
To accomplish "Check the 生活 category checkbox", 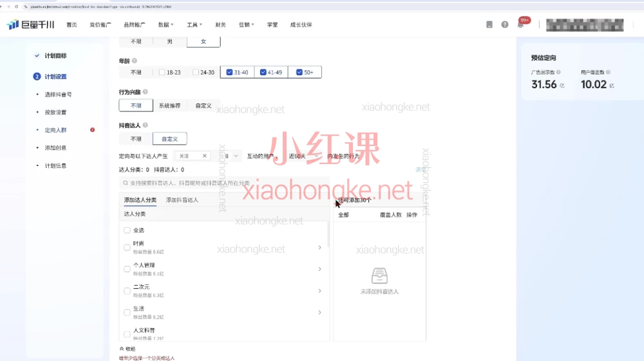I will pos(127,313).
